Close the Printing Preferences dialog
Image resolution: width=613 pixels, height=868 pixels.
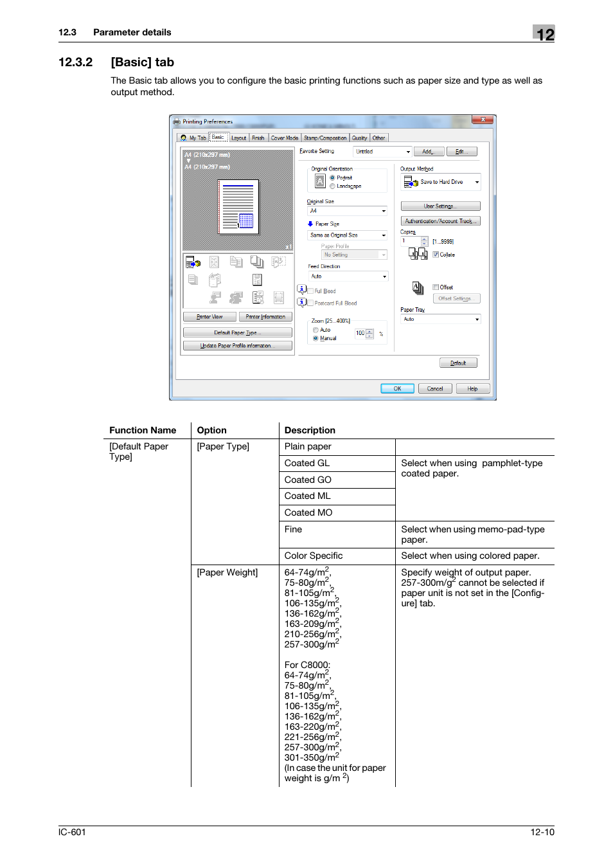[483, 120]
